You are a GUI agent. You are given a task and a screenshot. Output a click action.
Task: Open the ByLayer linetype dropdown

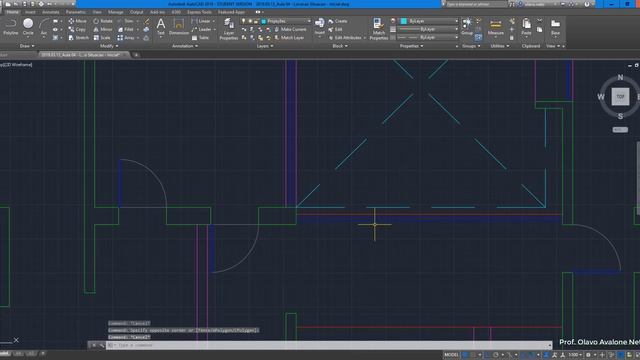(x=429, y=38)
